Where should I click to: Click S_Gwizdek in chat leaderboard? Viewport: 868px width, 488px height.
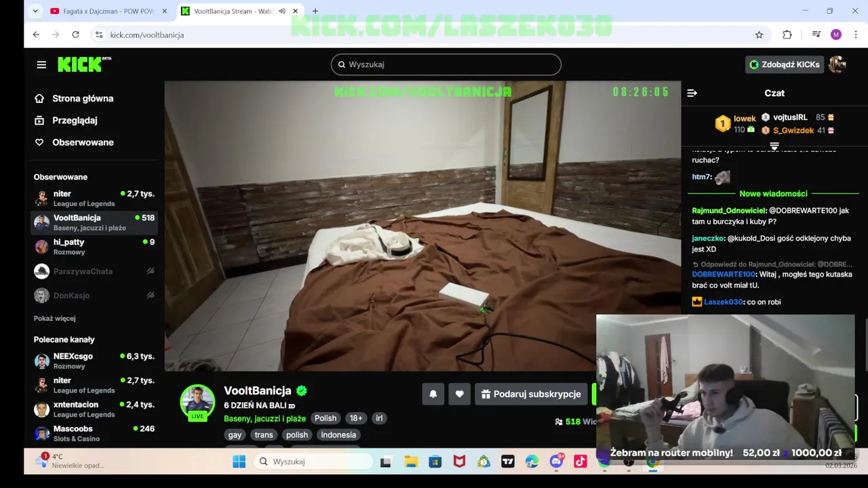point(793,130)
